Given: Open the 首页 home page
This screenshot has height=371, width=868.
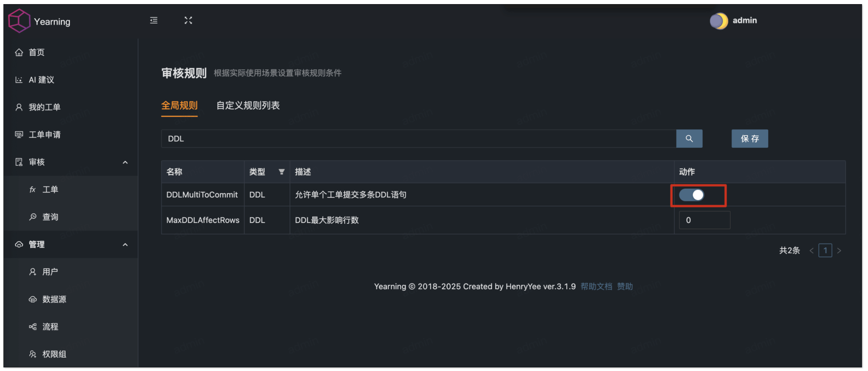Looking at the screenshot, I should click(x=37, y=53).
